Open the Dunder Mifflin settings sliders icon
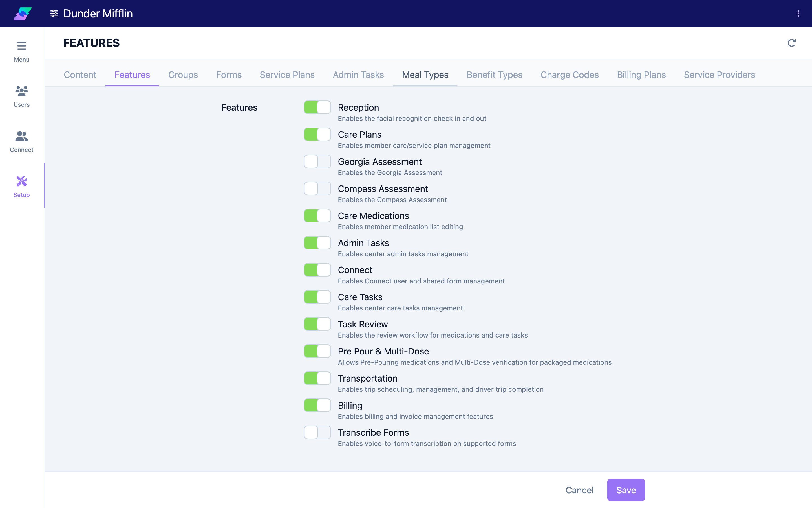 pyautogui.click(x=54, y=14)
